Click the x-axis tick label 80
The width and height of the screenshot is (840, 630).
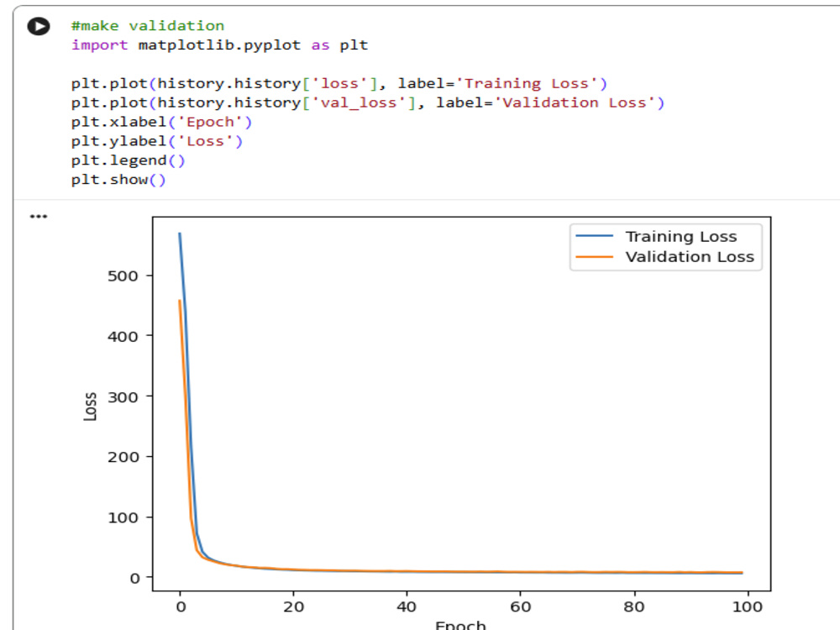(x=633, y=606)
